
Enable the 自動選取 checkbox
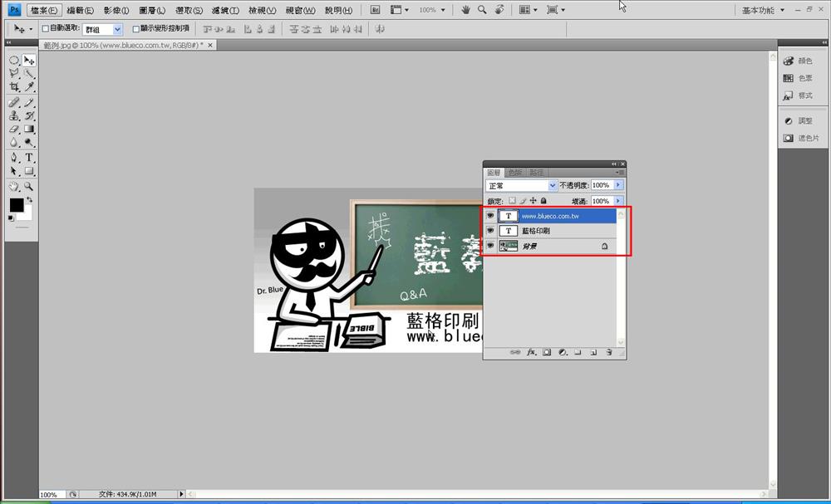point(45,28)
